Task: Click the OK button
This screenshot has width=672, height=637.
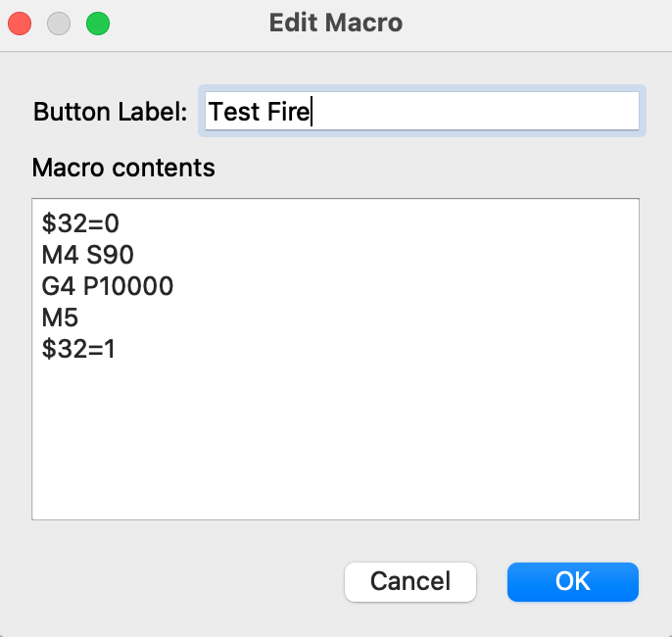Action: tap(572, 582)
